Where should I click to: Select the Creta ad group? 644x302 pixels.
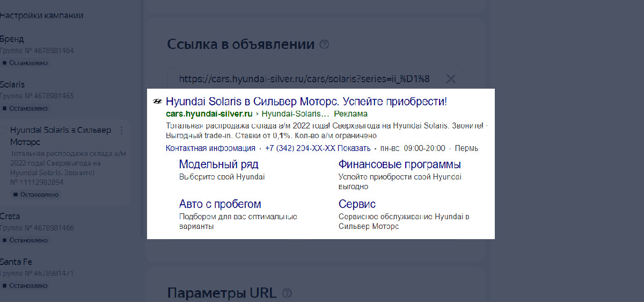(10, 216)
